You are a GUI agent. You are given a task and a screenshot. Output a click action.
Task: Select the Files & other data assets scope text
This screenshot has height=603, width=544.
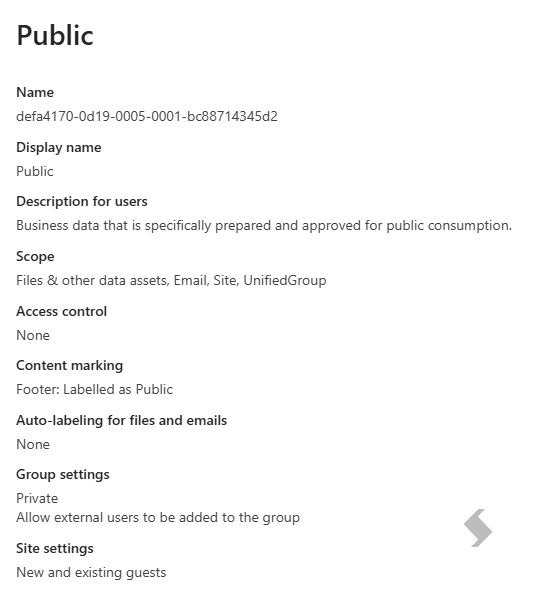point(171,280)
